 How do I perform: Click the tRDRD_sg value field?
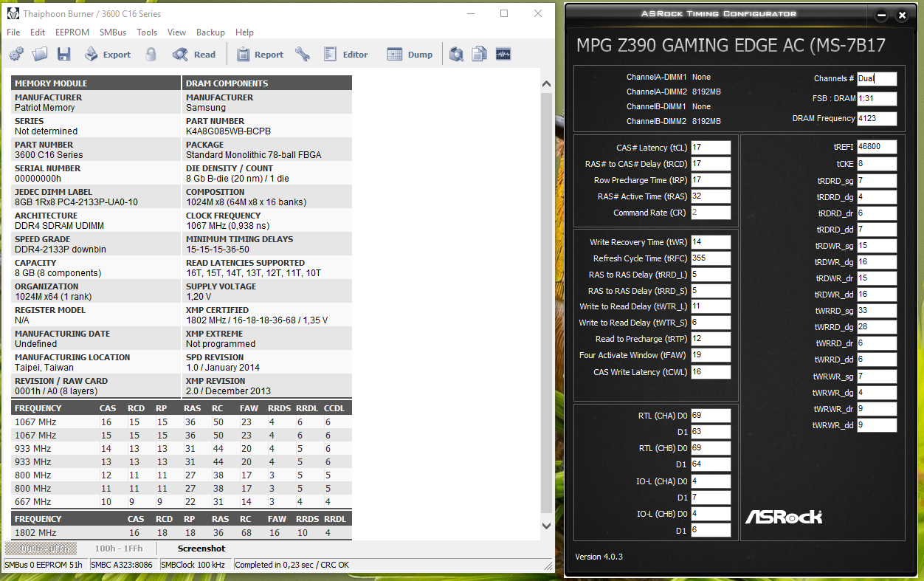click(877, 180)
